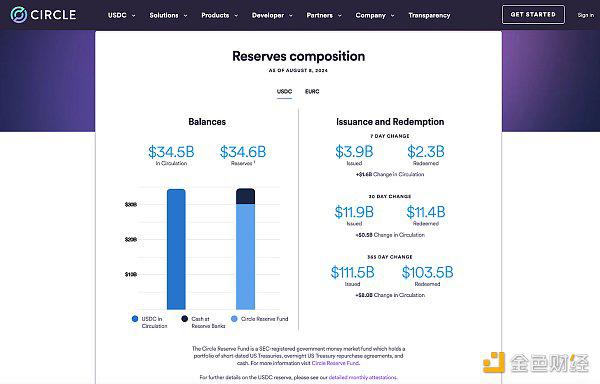Select the USDC reserves tab

284,92
